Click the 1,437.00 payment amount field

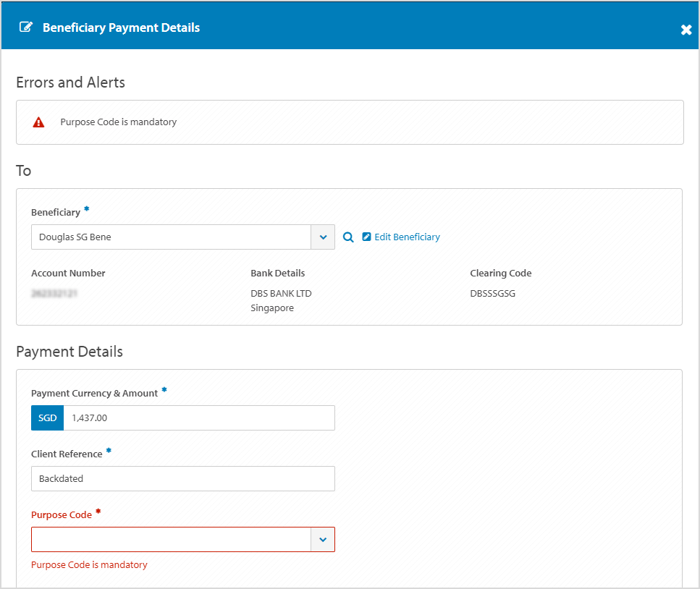click(198, 418)
